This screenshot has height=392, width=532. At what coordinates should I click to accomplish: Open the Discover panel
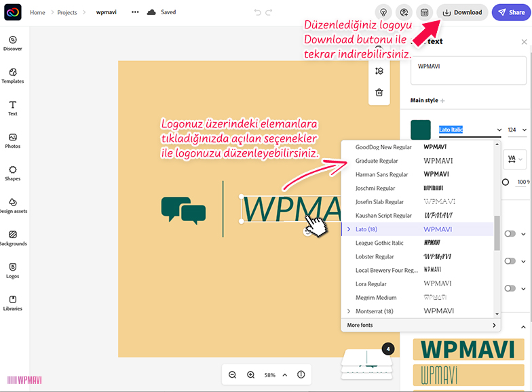point(12,43)
